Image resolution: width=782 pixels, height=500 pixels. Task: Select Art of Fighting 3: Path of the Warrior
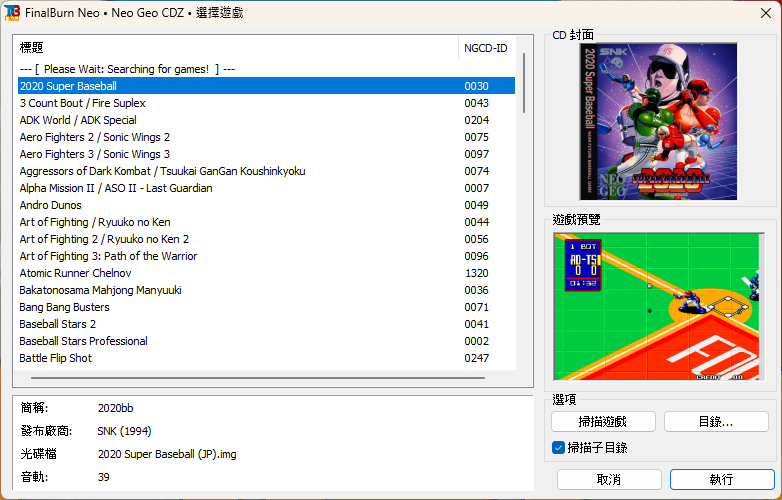[x=266, y=256]
